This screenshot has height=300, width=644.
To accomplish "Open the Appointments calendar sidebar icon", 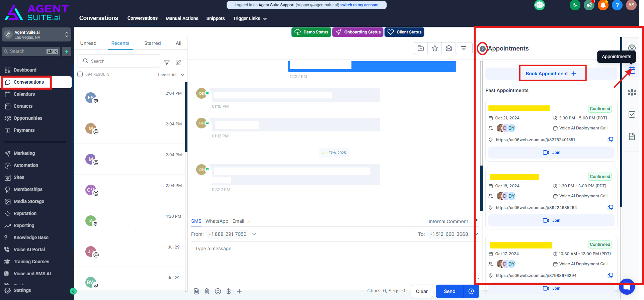I will (x=632, y=70).
